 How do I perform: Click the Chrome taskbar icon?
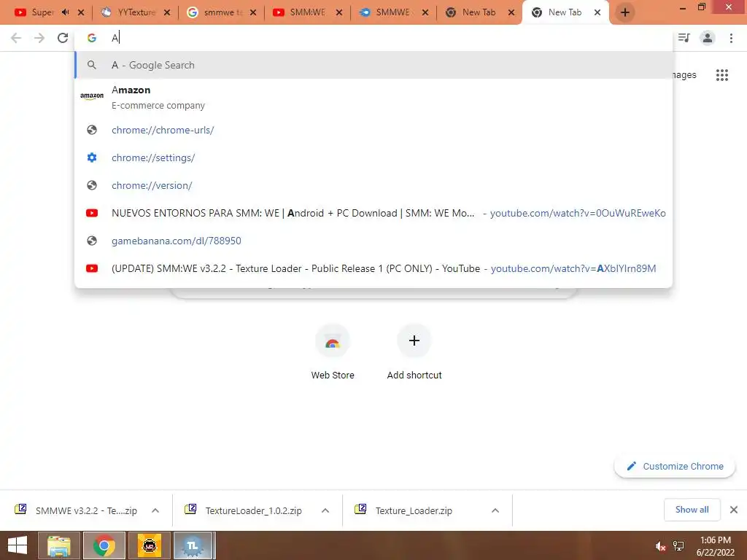104,545
